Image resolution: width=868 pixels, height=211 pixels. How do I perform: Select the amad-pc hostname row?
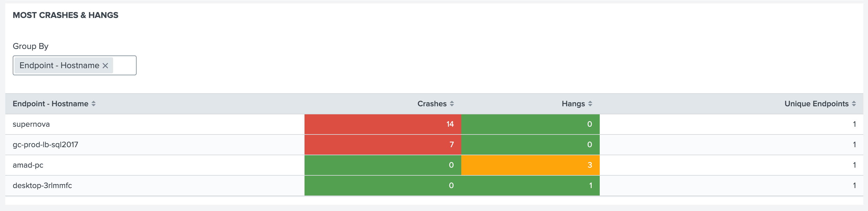tap(28, 165)
